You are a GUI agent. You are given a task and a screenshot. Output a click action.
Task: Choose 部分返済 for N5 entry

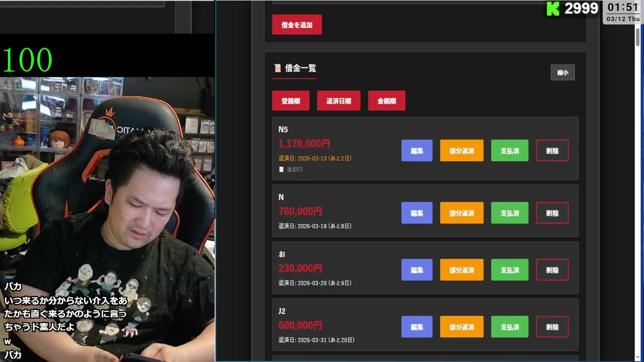point(461,150)
